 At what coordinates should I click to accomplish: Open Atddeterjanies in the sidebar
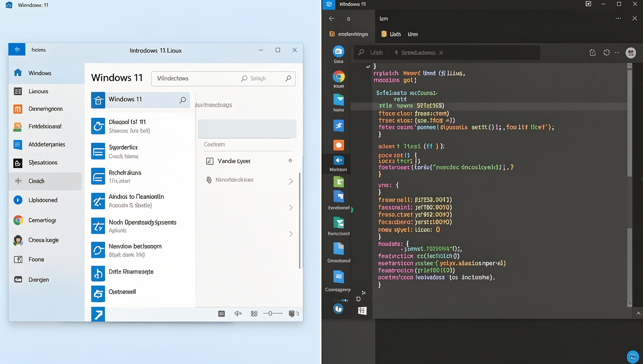39,144
